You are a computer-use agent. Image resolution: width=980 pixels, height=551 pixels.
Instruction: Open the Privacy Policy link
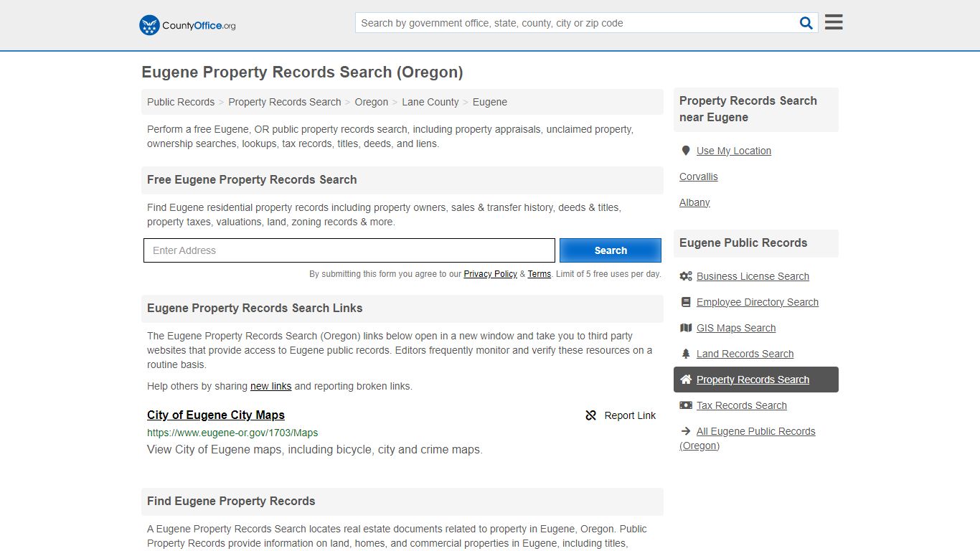pyautogui.click(x=491, y=274)
